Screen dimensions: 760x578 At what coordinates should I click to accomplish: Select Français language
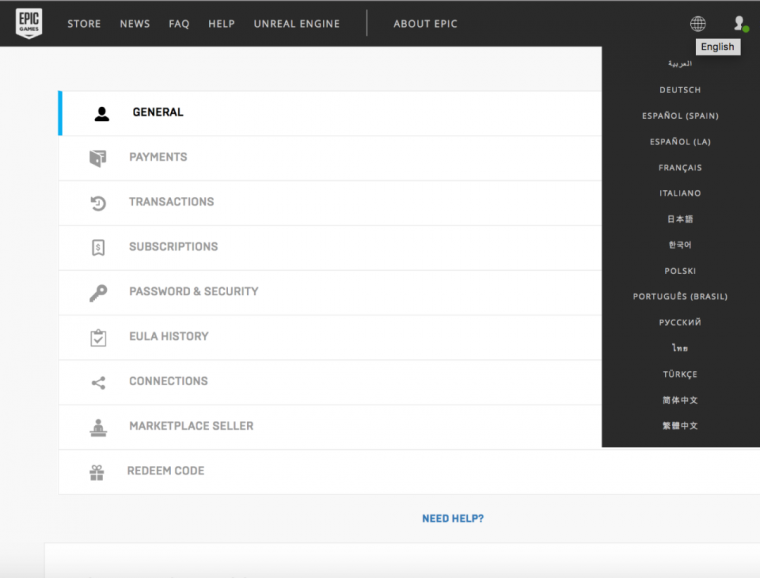(680, 168)
